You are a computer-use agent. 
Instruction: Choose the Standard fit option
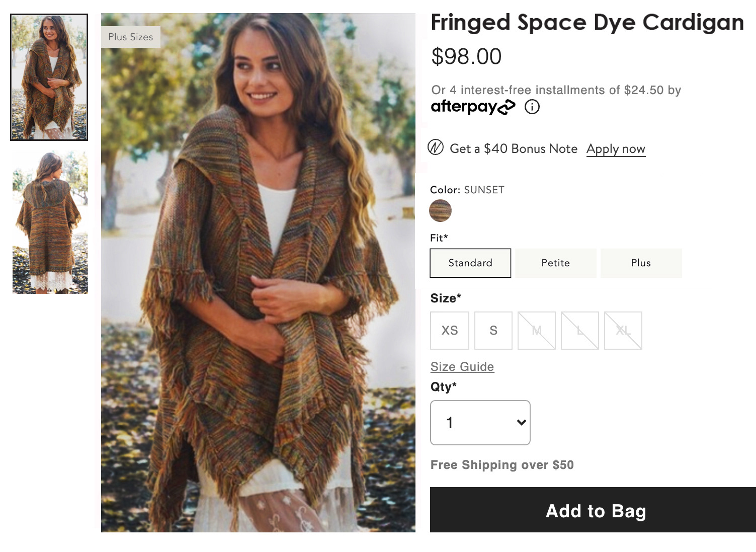click(470, 263)
